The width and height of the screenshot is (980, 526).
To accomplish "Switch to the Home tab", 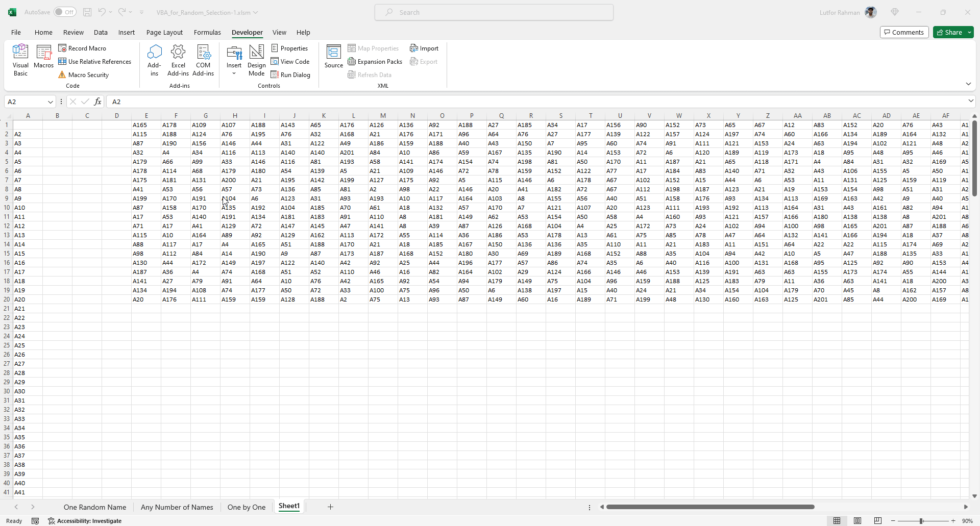I will pyautogui.click(x=43, y=32).
